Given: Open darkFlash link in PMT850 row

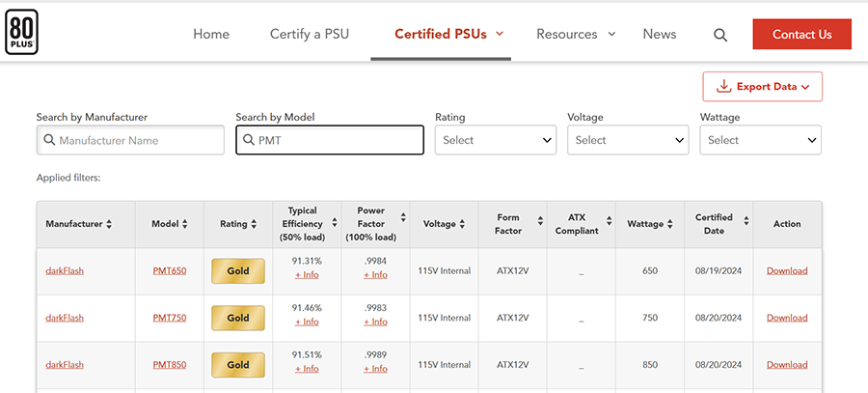Looking at the screenshot, I should coord(65,365).
